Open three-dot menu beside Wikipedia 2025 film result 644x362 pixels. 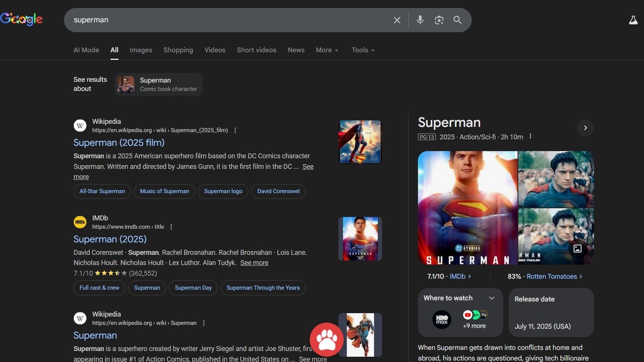(235, 130)
